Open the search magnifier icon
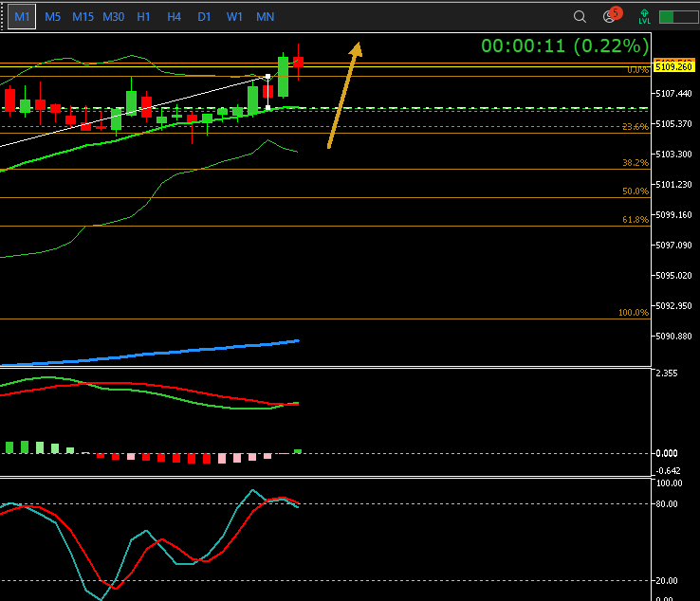This screenshot has width=700, height=601. (x=580, y=17)
